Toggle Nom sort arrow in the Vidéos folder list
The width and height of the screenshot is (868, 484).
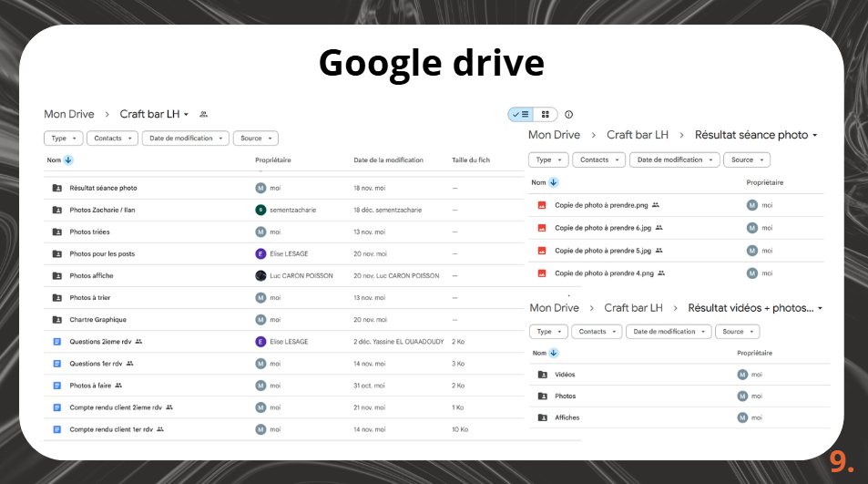point(554,353)
